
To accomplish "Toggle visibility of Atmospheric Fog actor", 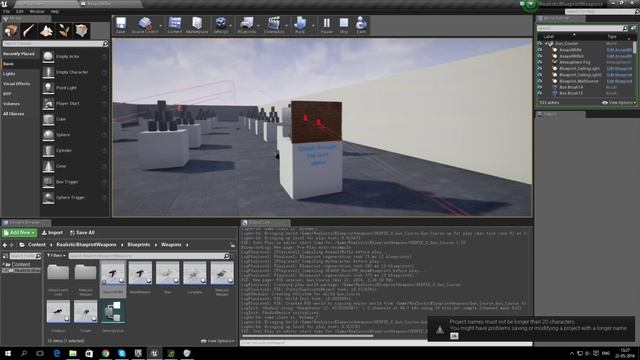I will (x=540, y=62).
